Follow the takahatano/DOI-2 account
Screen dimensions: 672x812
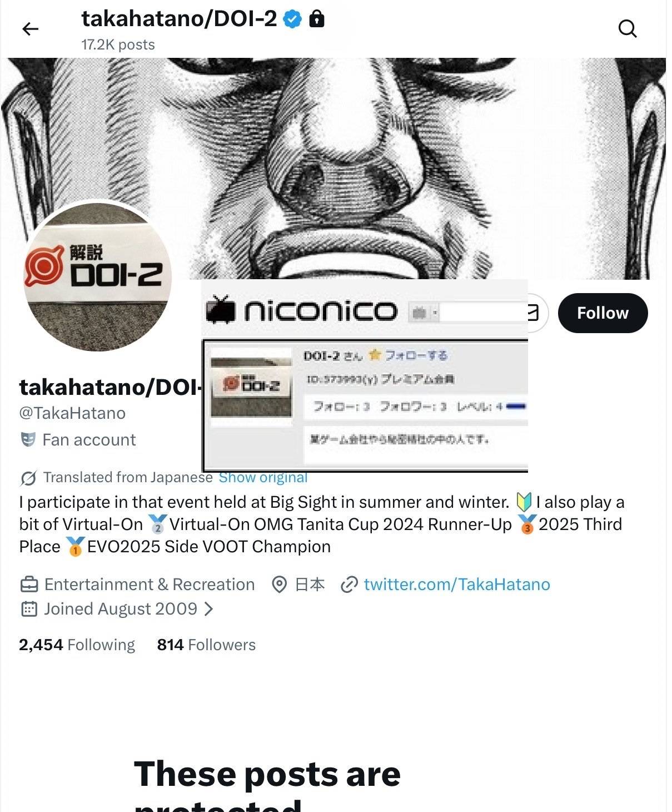(603, 313)
